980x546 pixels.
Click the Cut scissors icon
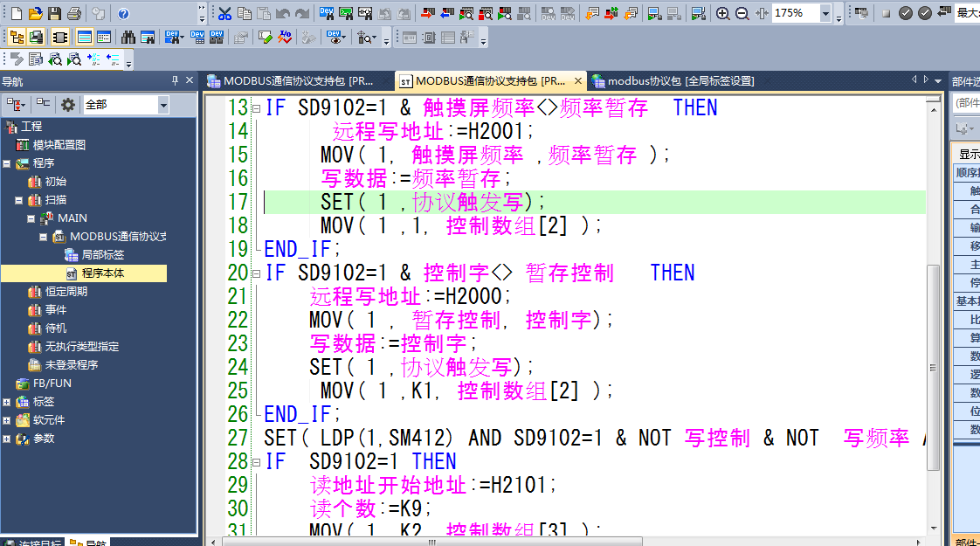point(224,13)
